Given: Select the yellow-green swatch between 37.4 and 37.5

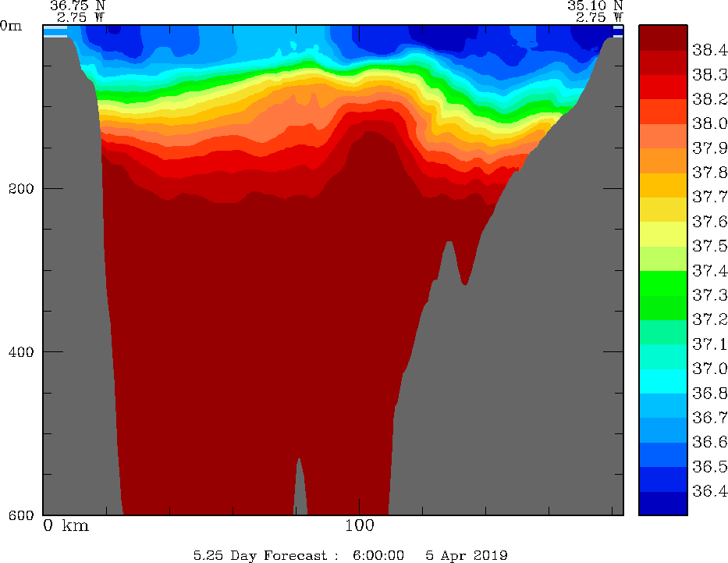Looking at the screenshot, I should pyautogui.click(x=662, y=258).
